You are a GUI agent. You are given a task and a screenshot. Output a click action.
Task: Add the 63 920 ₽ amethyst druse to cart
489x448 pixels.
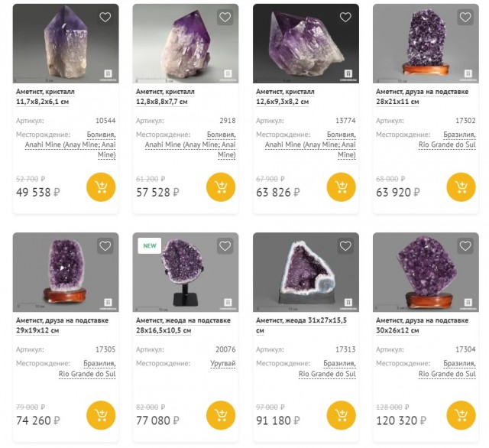(x=461, y=187)
